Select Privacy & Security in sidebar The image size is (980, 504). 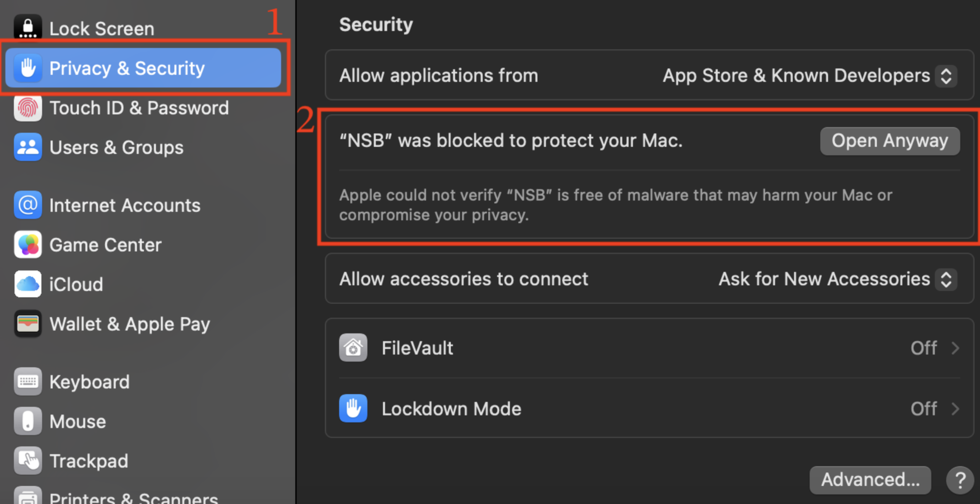point(143,68)
